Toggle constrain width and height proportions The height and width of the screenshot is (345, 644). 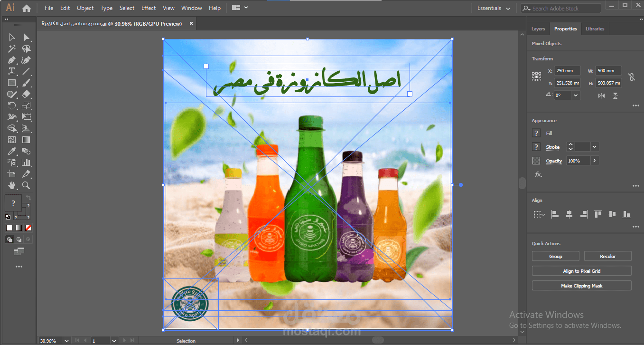tap(631, 77)
